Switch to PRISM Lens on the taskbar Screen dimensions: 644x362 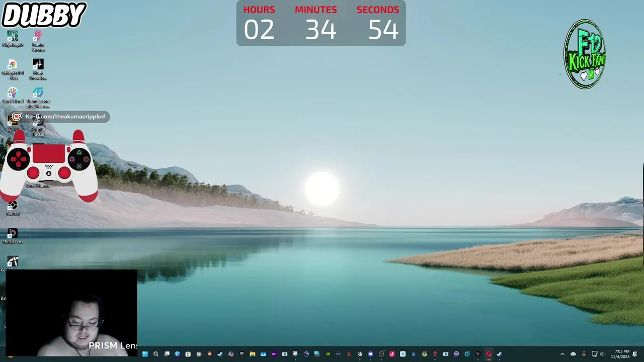click(x=478, y=354)
